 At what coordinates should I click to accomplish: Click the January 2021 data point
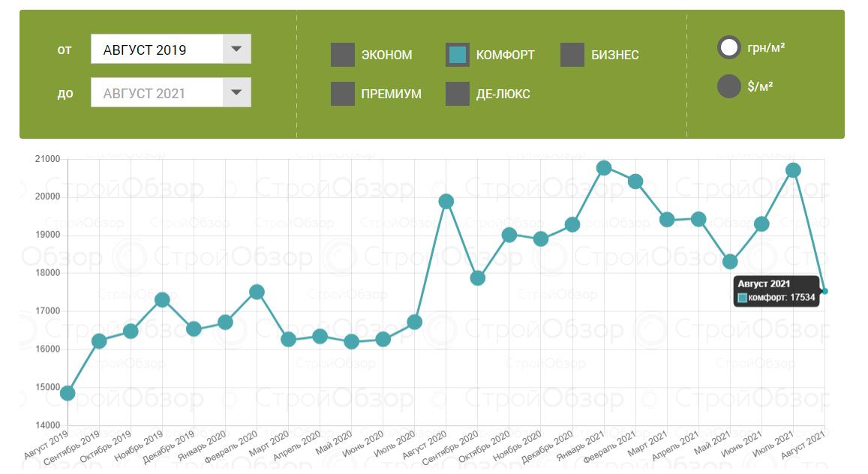pyautogui.click(x=604, y=167)
